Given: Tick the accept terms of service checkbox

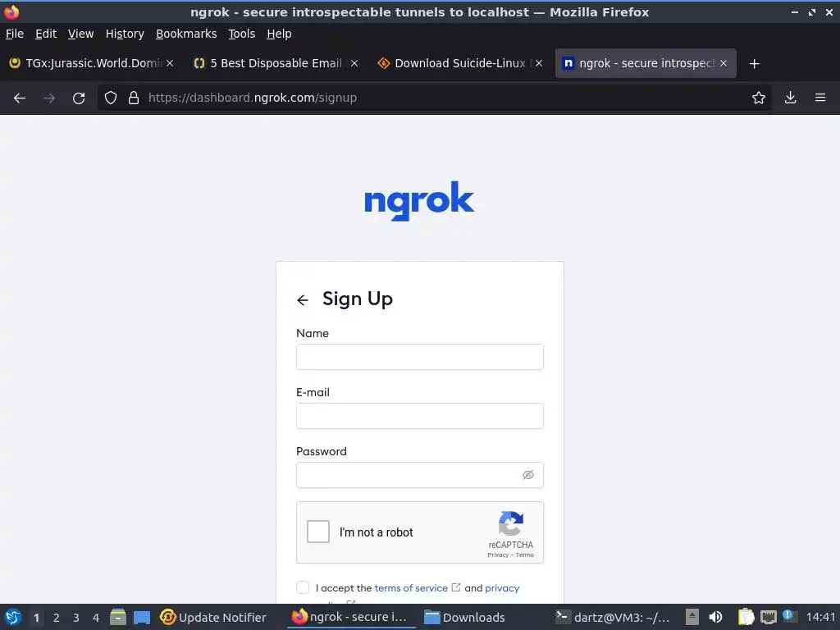Looking at the screenshot, I should pos(303,587).
